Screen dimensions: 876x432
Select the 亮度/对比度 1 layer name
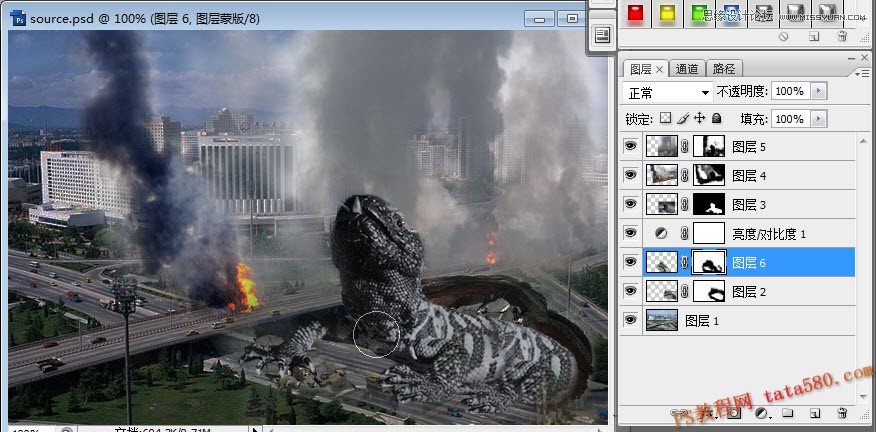pyautogui.click(x=769, y=234)
